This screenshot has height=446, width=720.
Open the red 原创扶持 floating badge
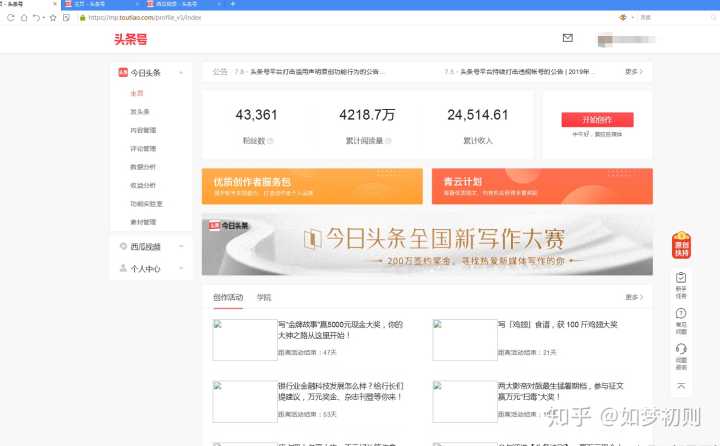coord(680,245)
